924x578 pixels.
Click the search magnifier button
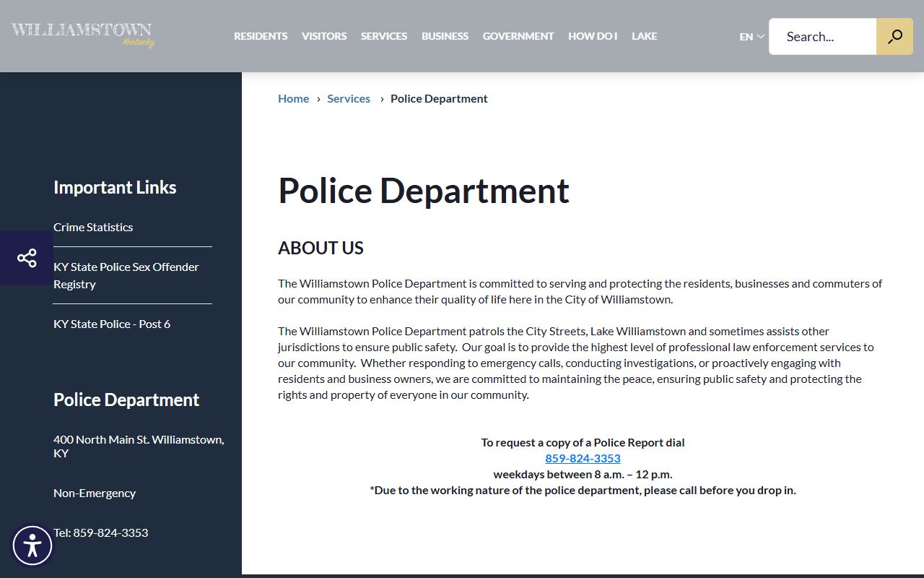[x=894, y=36]
